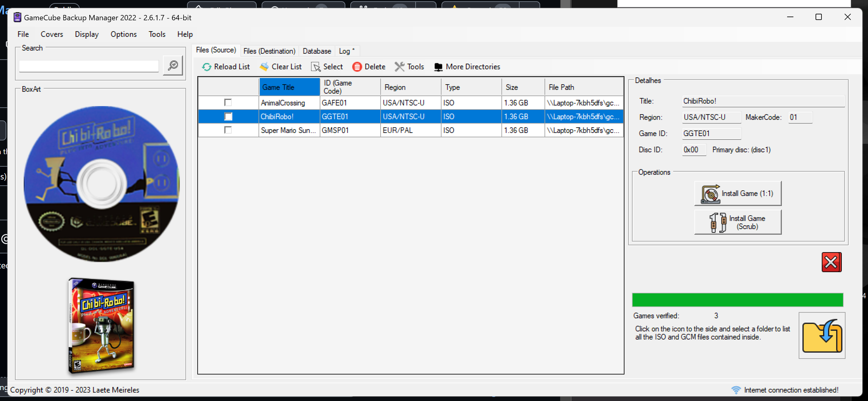The height and width of the screenshot is (401, 868).
Task: Click the folder browse icon to list ISO files
Action: point(822,335)
